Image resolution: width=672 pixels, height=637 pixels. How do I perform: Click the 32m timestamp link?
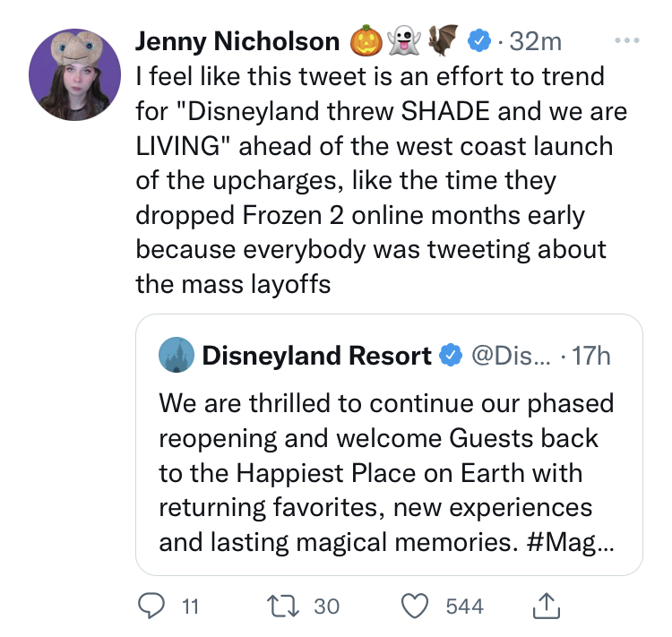pos(535,41)
